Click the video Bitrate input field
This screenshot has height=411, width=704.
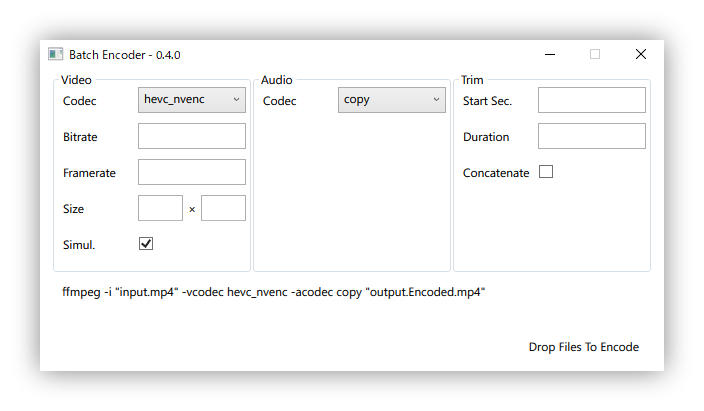coord(191,136)
